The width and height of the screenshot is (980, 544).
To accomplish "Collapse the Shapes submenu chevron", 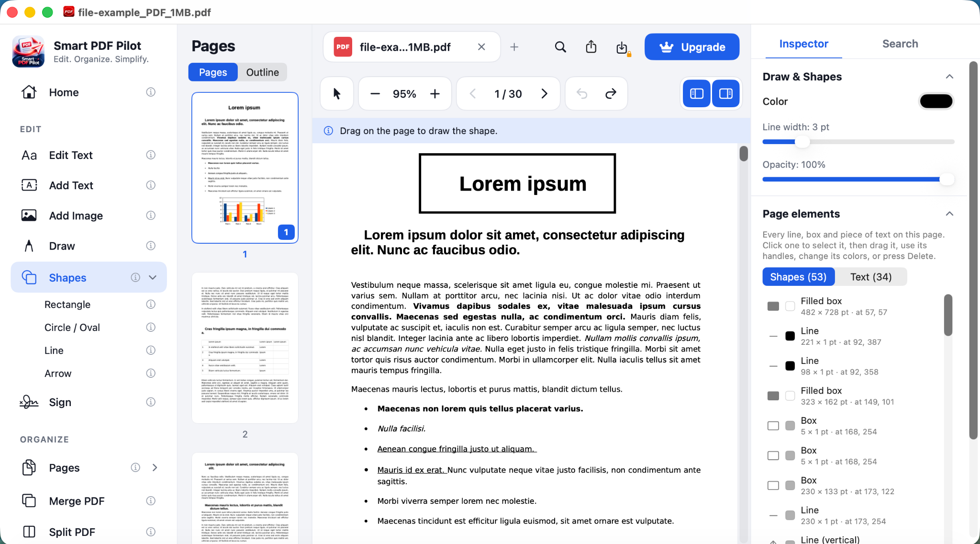I will [153, 277].
